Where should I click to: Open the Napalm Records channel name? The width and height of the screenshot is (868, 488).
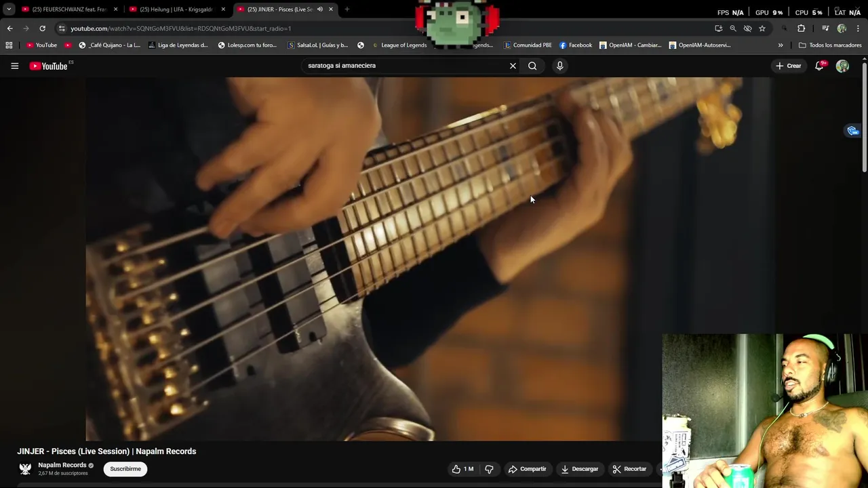(62, 465)
